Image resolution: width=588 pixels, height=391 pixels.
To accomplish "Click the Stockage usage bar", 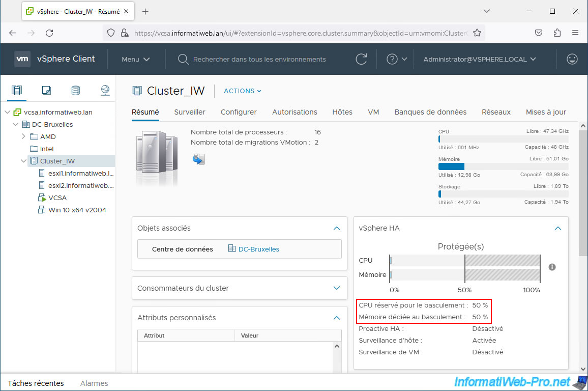I will [503, 194].
